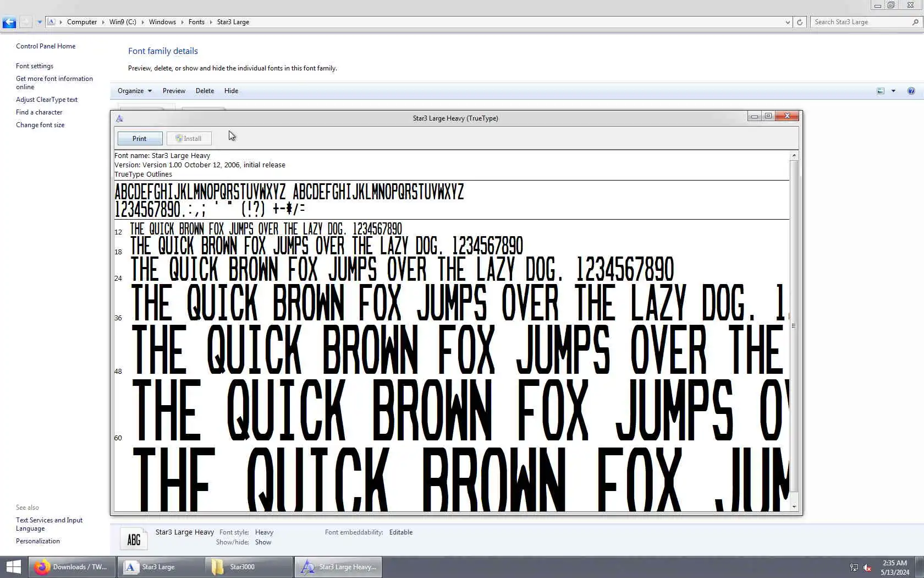Image resolution: width=924 pixels, height=578 pixels.
Task: Close the Star3 Large Heavy font window
Action: pos(787,116)
